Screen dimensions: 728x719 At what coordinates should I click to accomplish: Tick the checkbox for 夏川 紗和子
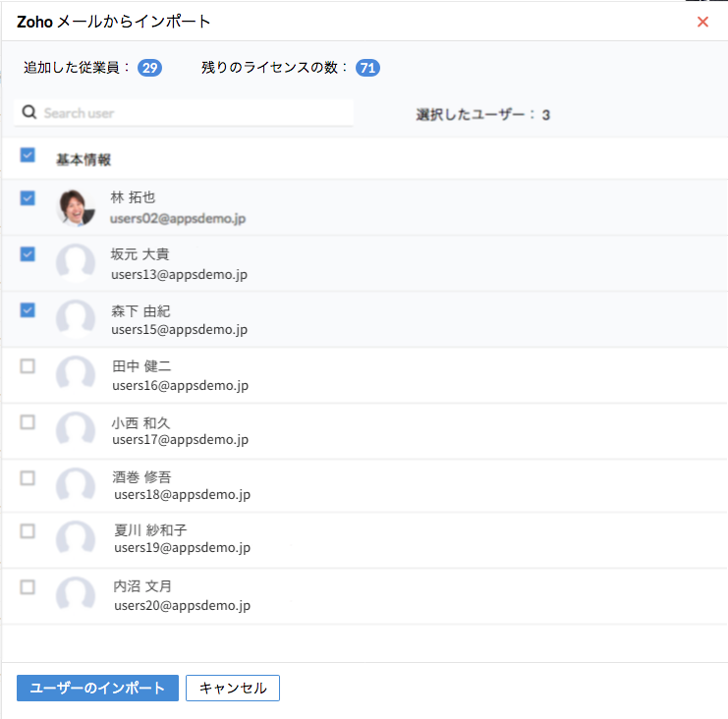point(28,531)
